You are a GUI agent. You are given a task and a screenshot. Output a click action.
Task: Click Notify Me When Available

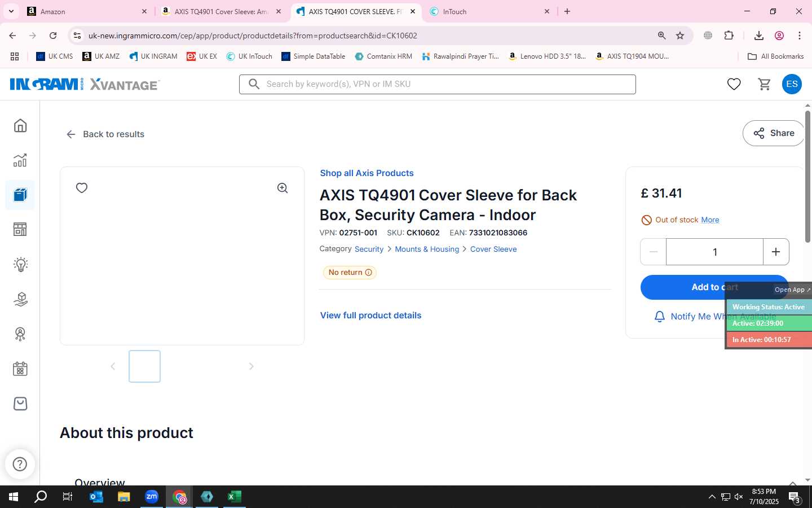point(714,317)
